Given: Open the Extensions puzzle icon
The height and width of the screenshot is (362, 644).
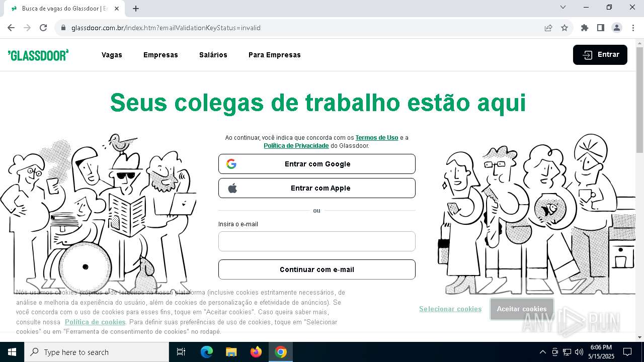Looking at the screenshot, I should (585, 28).
